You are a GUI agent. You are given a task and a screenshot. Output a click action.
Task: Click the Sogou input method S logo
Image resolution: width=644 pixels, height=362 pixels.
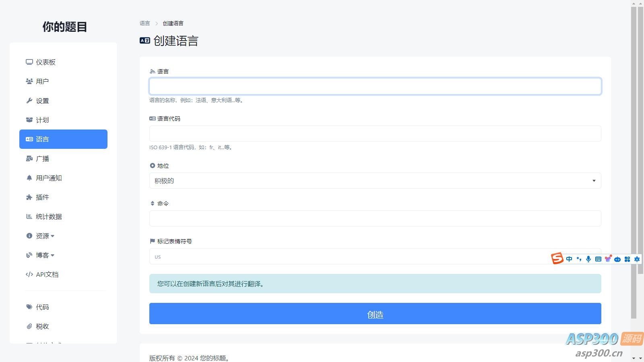(557, 258)
